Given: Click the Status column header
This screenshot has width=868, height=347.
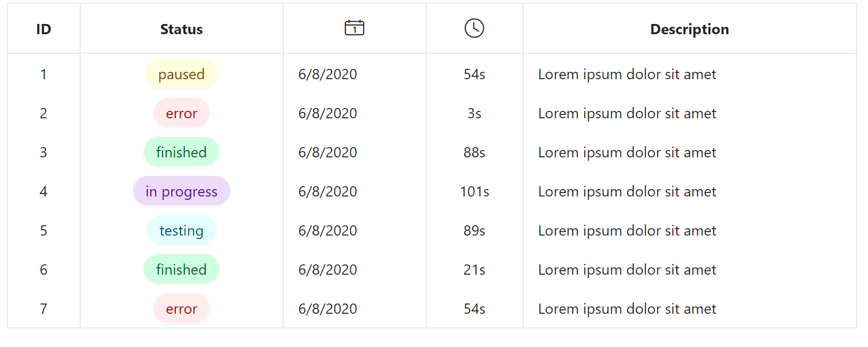Looking at the screenshot, I should click(182, 29).
